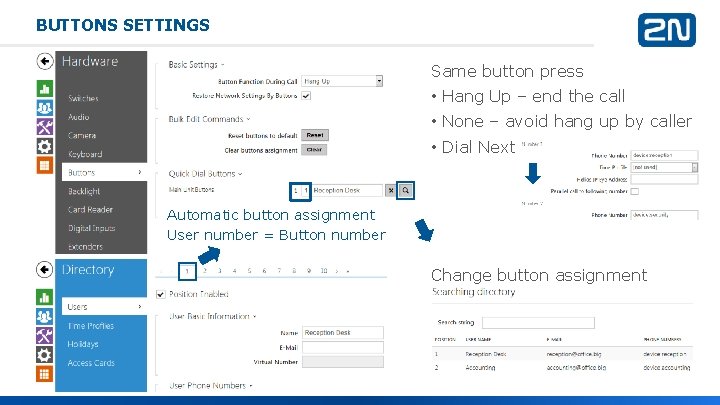Screen dimensions: 720x405
Task: Open the blue Directory users icon in Hardware sidebar
Action: tap(45, 108)
